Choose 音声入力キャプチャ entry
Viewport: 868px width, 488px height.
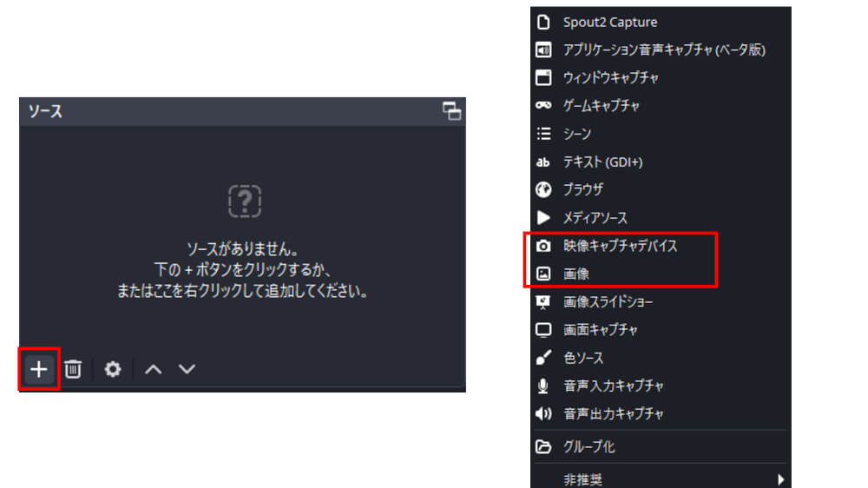pyautogui.click(x=661, y=386)
